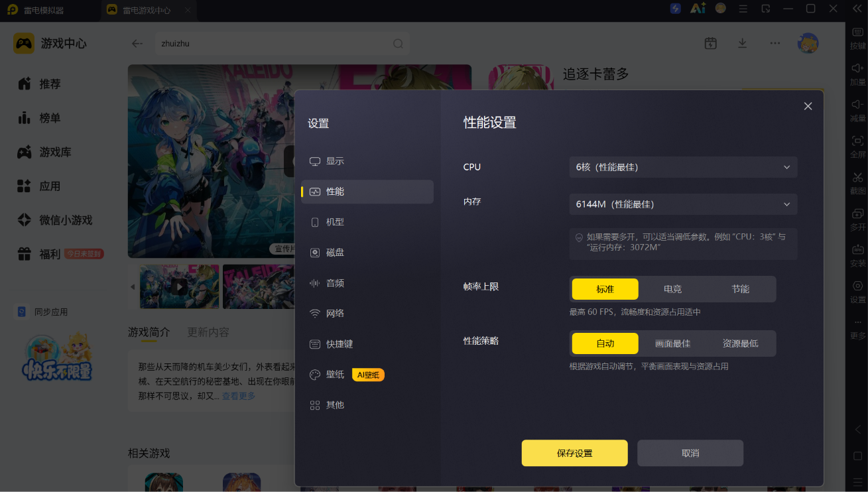The width and height of the screenshot is (868, 492).
Task: Select 标准 frame rate limit
Action: pos(605,289)
